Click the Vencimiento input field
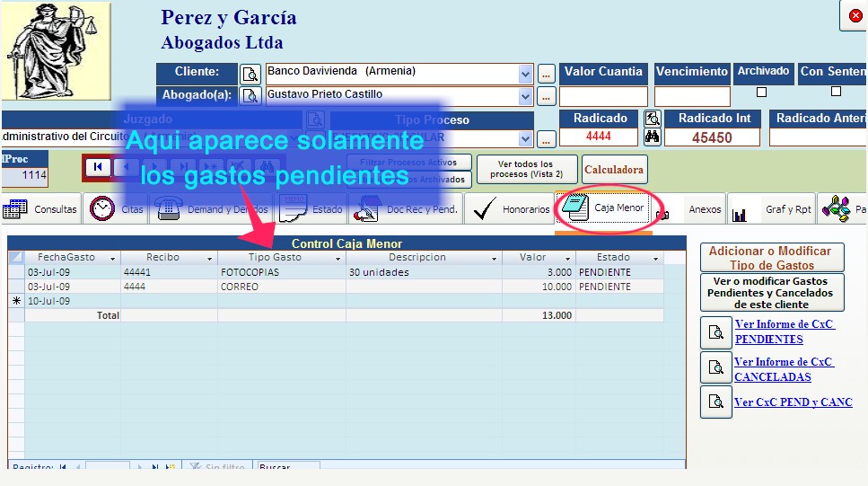The height and width of the screenshot is (486, 868). pos(692,96)
